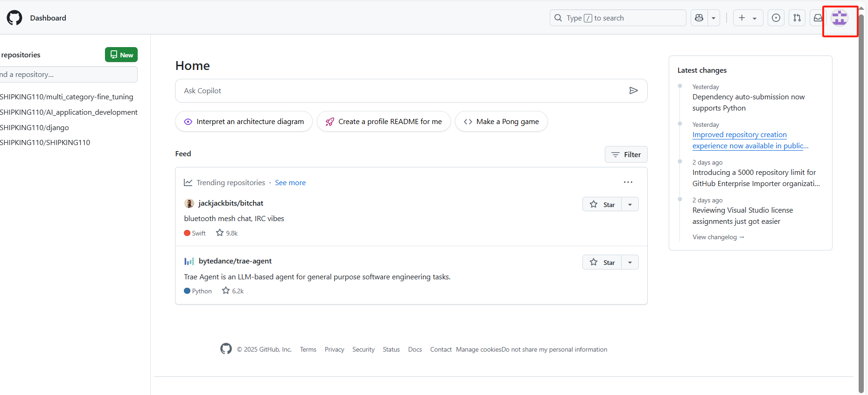This screenshot has height=395, width=868.
Task: Focus the Type / to search field
Action: (x=618, y=18)
